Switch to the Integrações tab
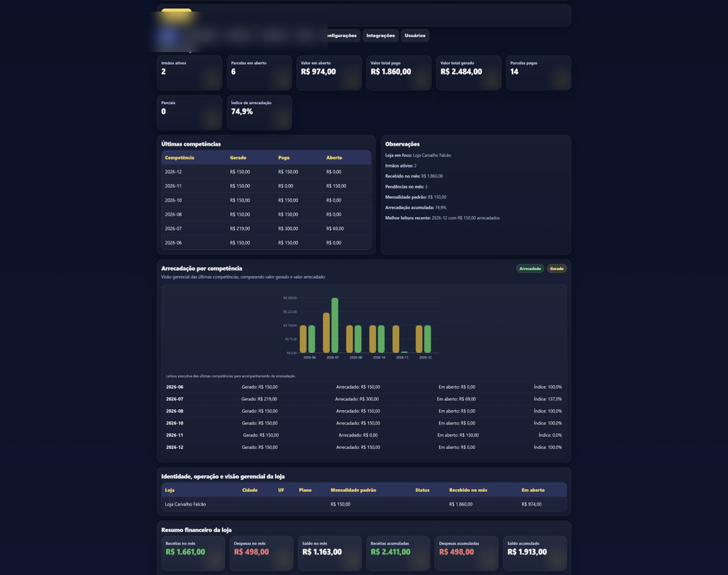This screenshot has width=728, height=575. click(380, 36)
